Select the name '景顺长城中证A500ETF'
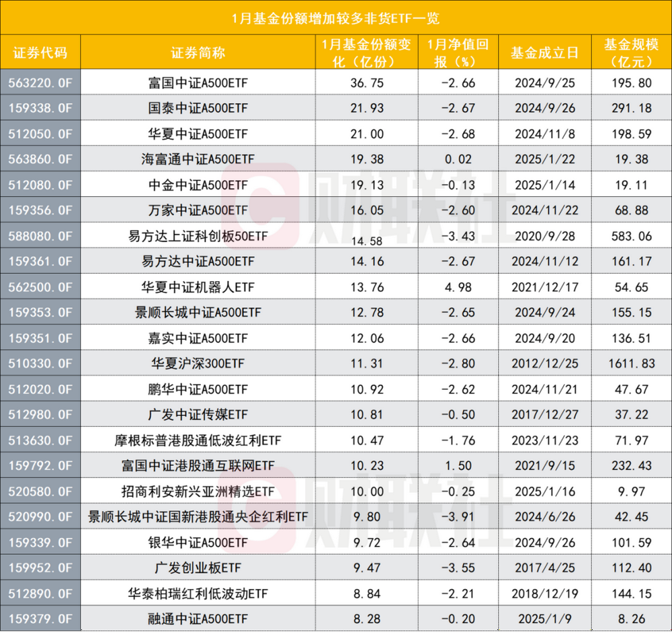 (x=198, y=312)
